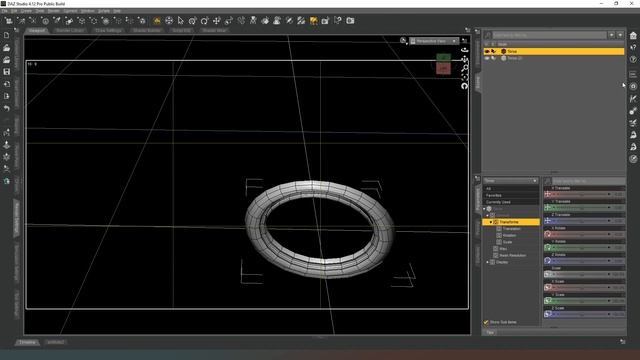640x360 pixels.
Task: Click the Home icon in right sidebar
Action: [x=633, y=36]
